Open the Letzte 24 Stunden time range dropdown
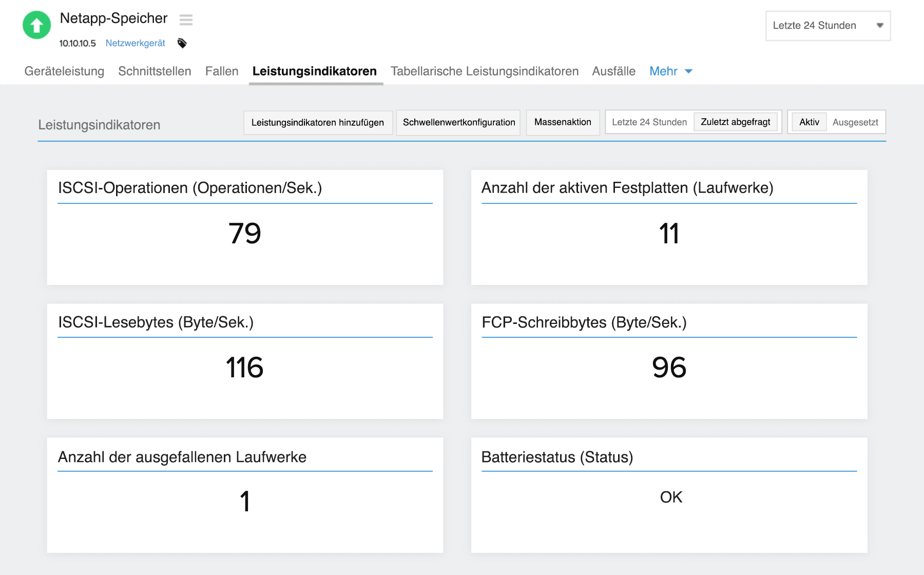The height and width of the screenshot is (575, 924). point(827,26)
